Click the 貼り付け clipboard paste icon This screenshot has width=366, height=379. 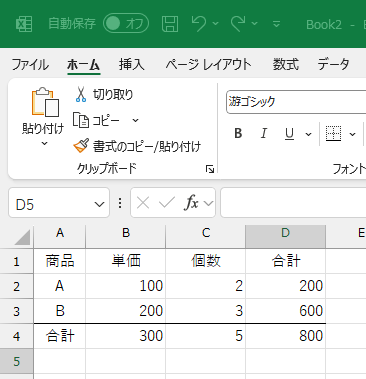(45, 102)
